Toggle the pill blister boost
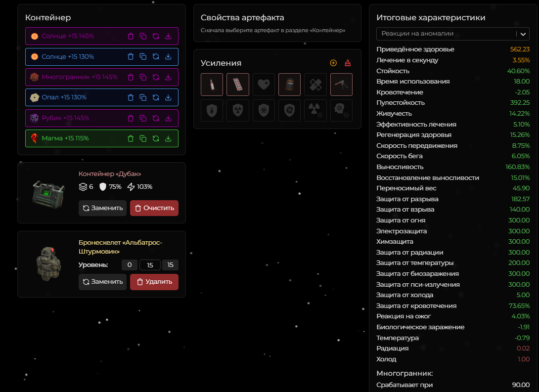 coord(238,85)
